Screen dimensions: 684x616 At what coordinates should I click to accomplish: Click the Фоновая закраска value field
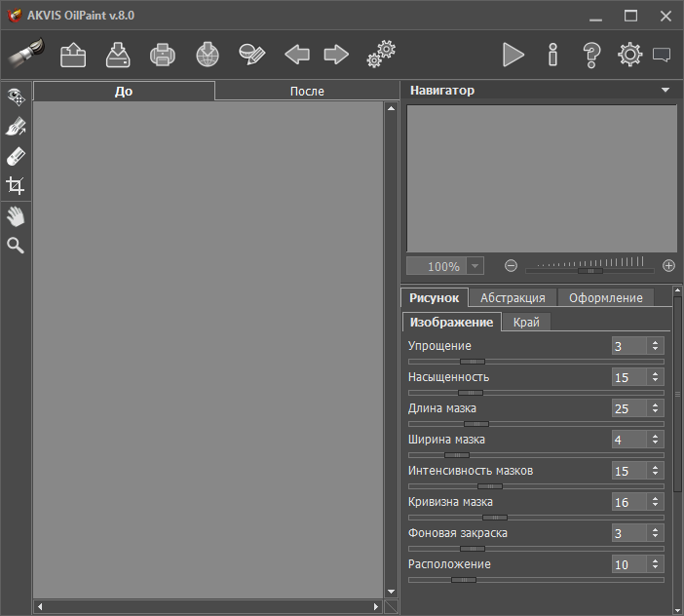[629, 533]
